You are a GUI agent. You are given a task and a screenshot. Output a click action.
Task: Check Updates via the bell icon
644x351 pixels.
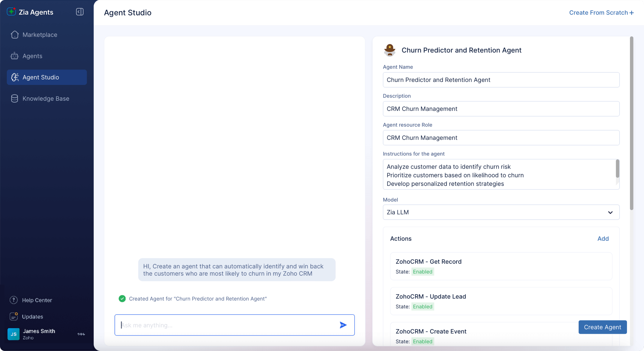click(x=14, y=316)
